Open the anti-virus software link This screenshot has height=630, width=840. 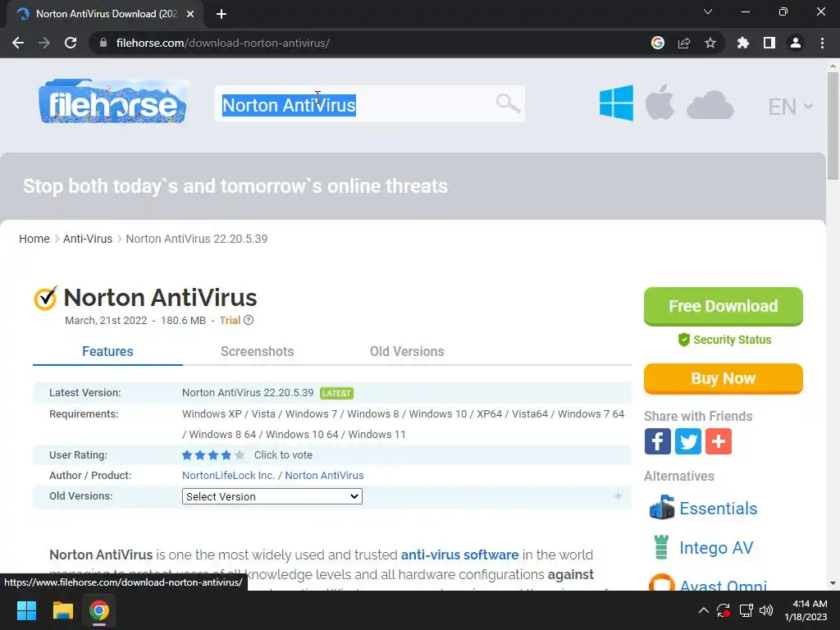coord(459,555)
